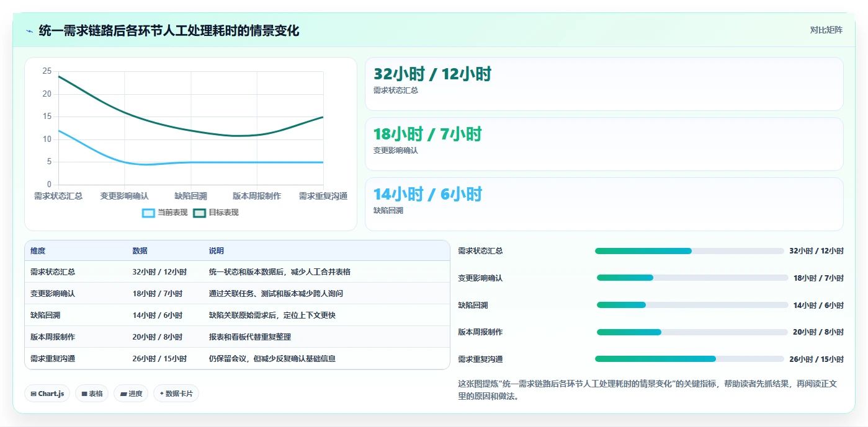The width and height of the screenshot is (868, 427).
Task: Toggle the 当前表现 legend swatch
Action: coord(148,213)
